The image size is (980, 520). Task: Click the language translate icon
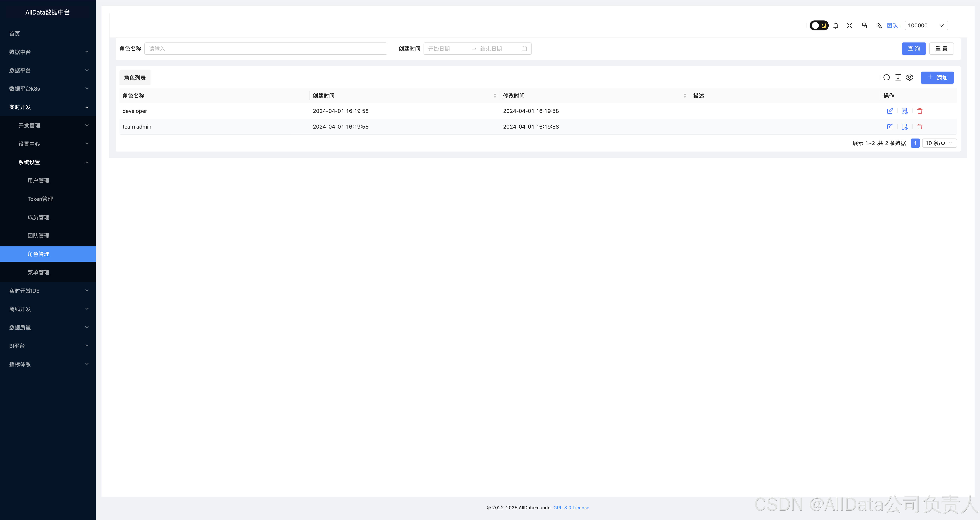pos(879,25)
